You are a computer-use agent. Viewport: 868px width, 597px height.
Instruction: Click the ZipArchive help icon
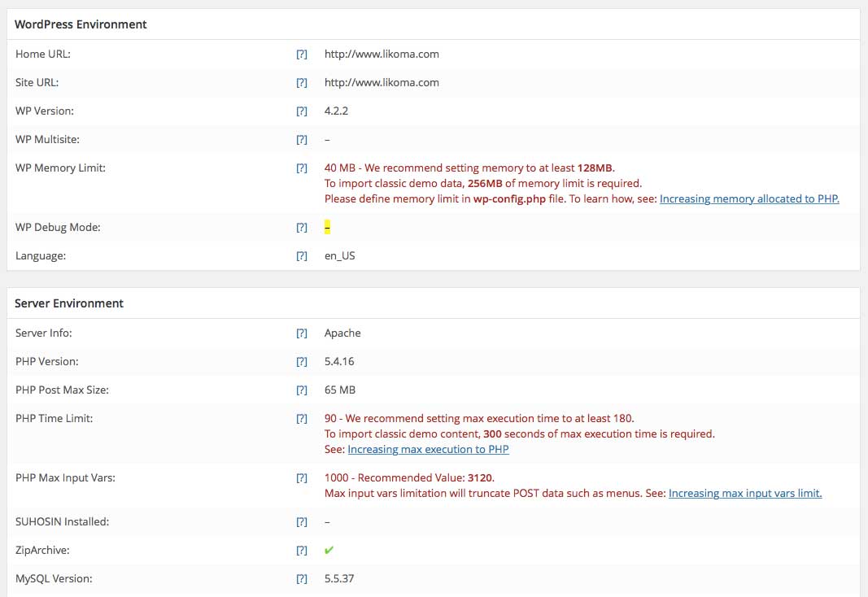tap(301, 551)
